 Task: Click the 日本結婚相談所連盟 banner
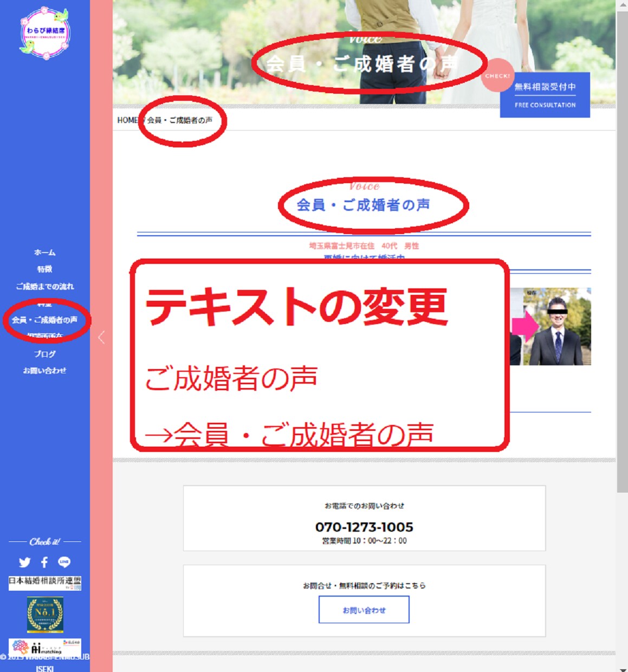(x=45, y=583)
